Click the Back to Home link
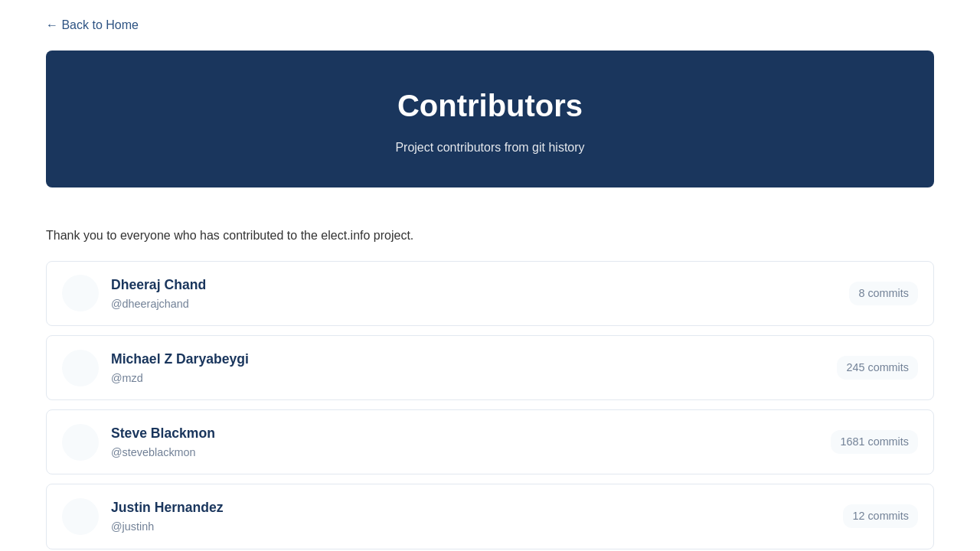Screen dimensions: 980x551 point(92,25)
